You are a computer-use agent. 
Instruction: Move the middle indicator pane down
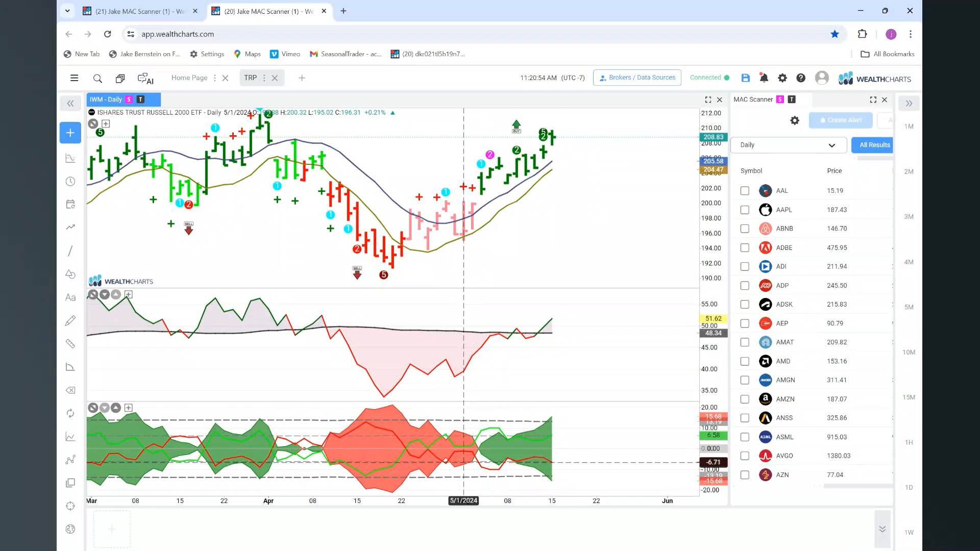coord(105,294)
